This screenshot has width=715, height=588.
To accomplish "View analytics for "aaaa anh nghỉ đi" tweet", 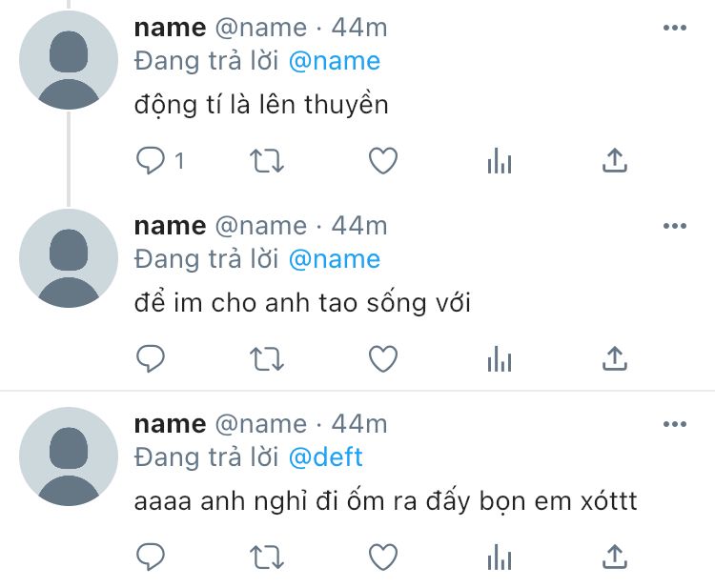I will (499, 557).
